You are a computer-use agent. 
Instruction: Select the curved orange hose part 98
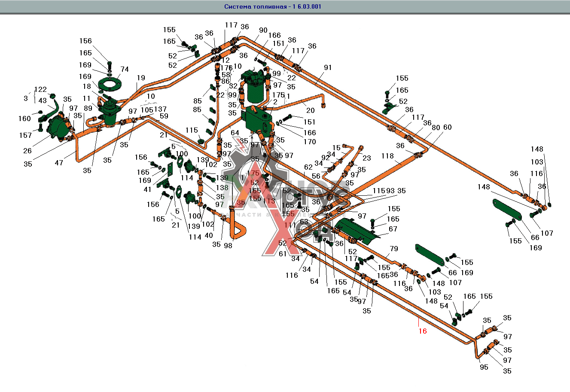point(235,228)
